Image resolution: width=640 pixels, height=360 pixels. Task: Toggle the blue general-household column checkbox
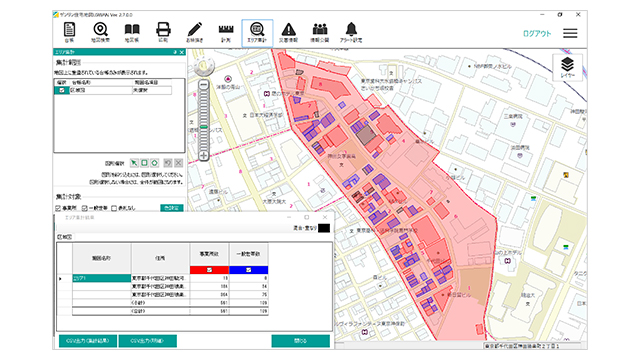(249, 270)
